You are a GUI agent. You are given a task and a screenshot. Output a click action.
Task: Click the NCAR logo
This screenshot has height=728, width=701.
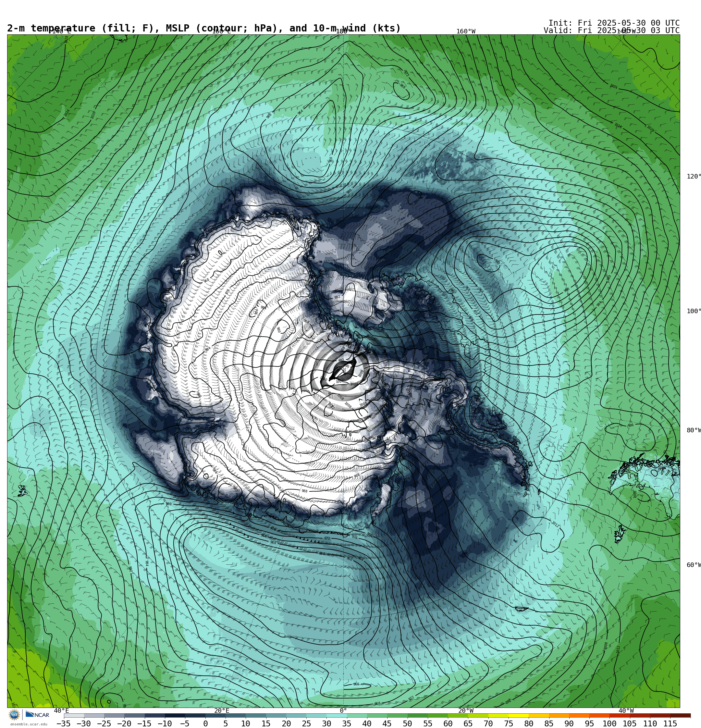pos(37,715)
